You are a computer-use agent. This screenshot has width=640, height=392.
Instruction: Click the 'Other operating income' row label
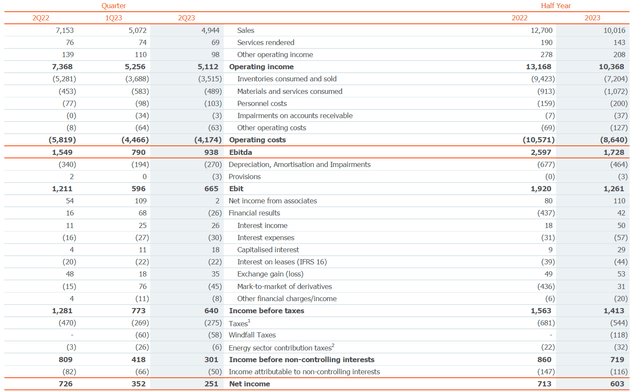pos(275,55)
